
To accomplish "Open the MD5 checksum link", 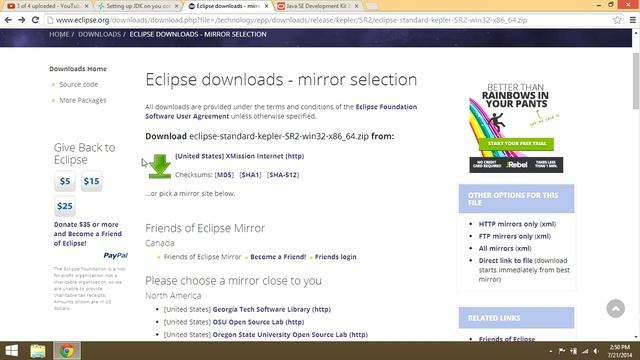I will (224, 175).
